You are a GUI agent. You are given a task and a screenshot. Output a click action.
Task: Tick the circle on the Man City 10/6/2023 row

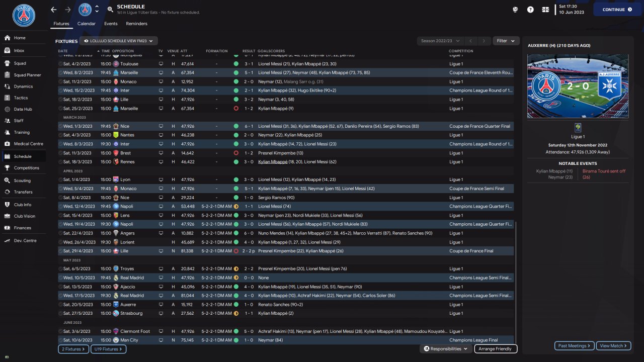tap(60, 340)
